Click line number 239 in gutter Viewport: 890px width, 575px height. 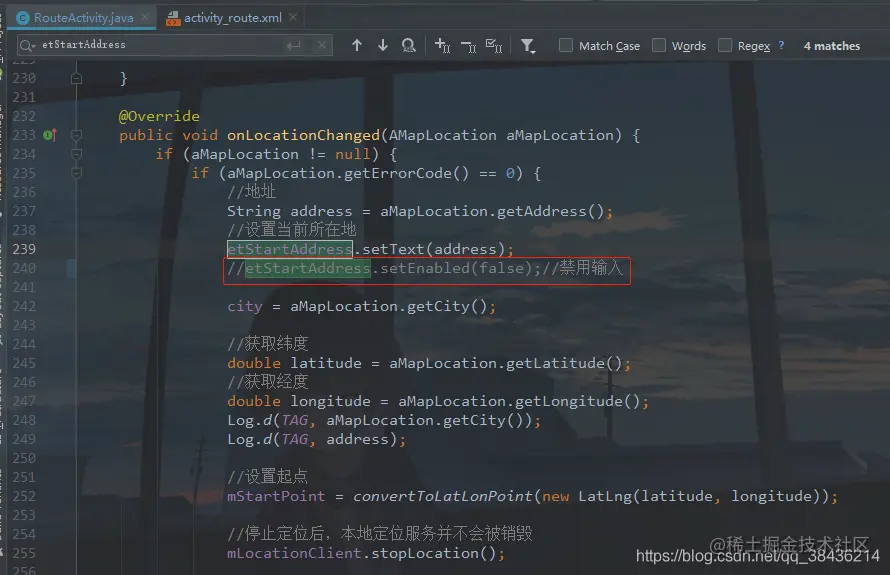24,249
